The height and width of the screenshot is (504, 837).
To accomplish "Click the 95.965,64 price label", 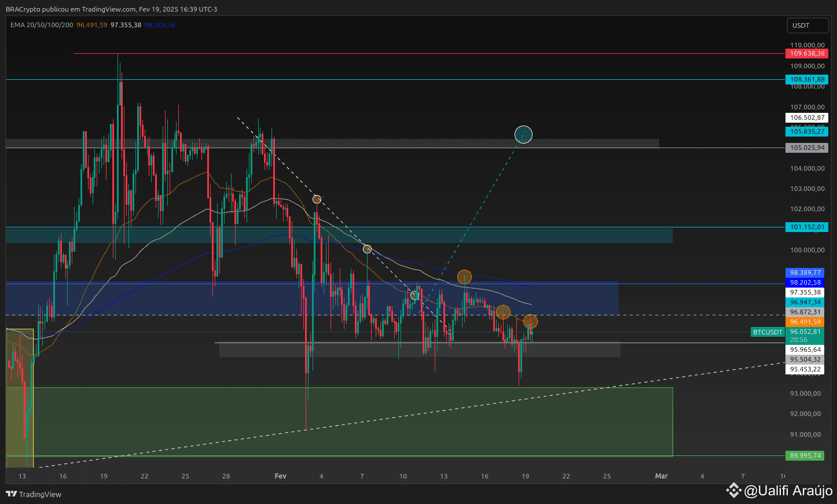I will (x=805, y=350).
